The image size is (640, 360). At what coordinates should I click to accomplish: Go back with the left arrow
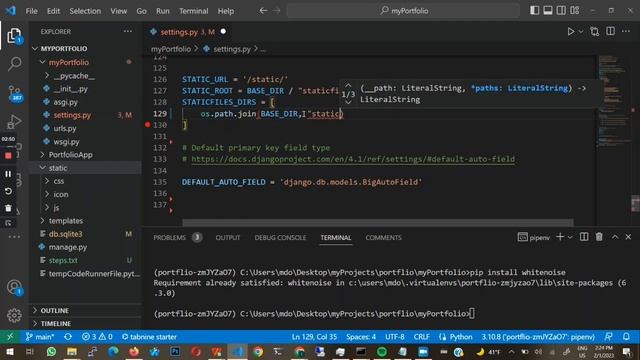pyautogui.click(x=263, y=11)
